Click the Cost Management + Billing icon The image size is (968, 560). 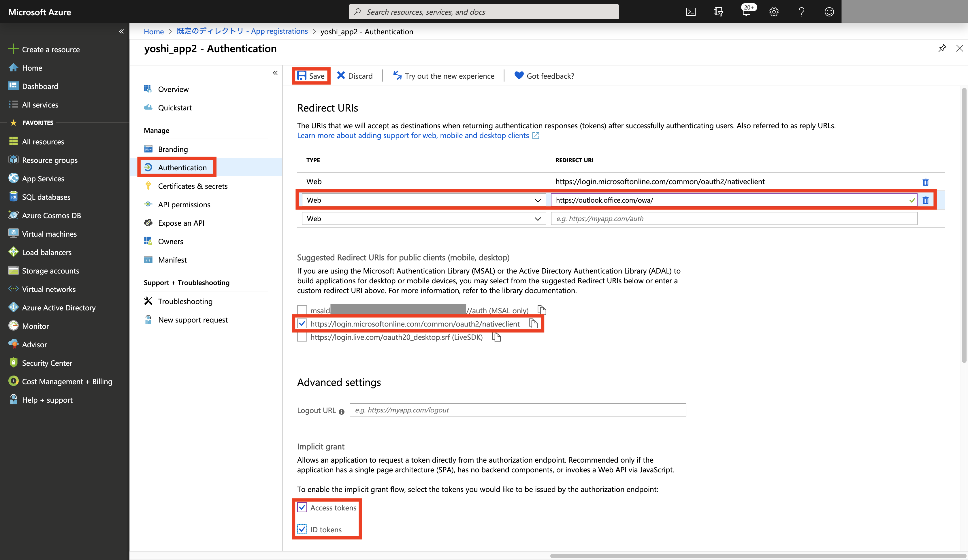coord(13,381)
